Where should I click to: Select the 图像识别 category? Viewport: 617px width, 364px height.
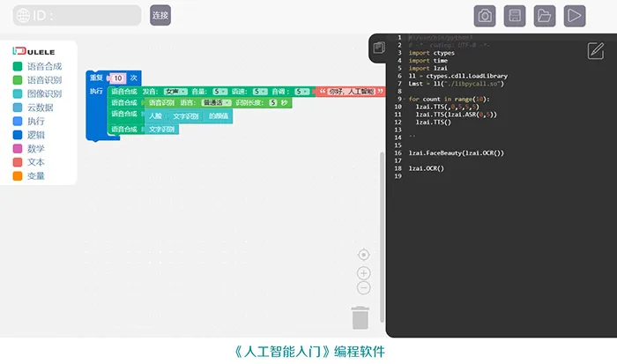click(44, 93)
